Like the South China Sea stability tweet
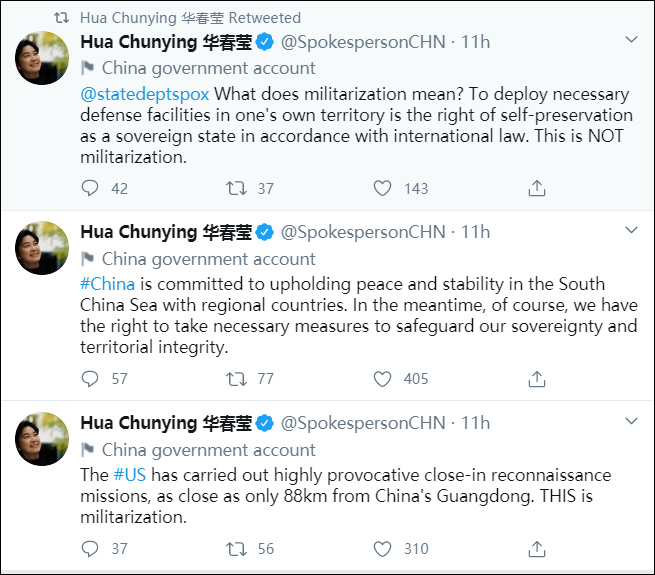 382,379
